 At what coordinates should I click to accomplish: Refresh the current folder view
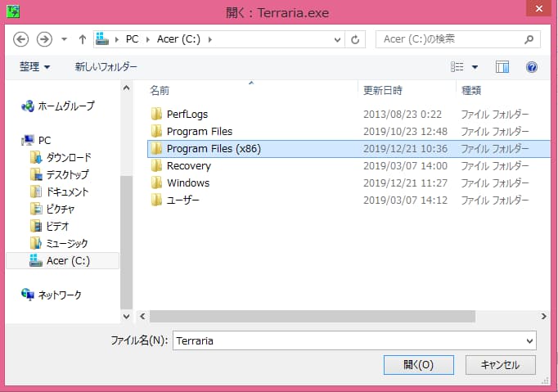pyautogui.click(x=355, y=39)
